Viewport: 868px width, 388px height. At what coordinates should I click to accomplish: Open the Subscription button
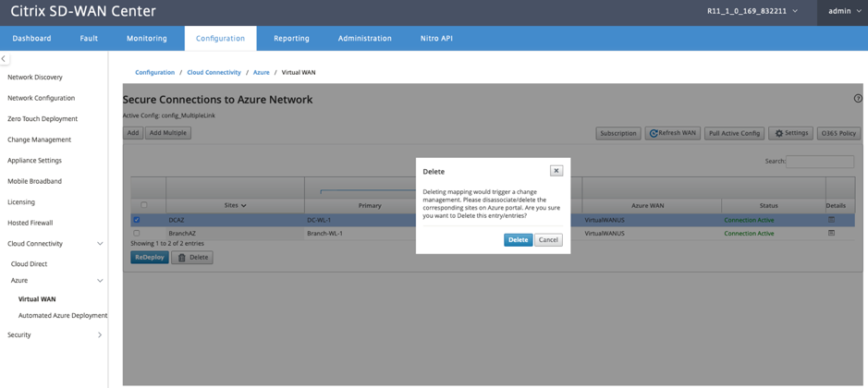click(x=618, y=133)
